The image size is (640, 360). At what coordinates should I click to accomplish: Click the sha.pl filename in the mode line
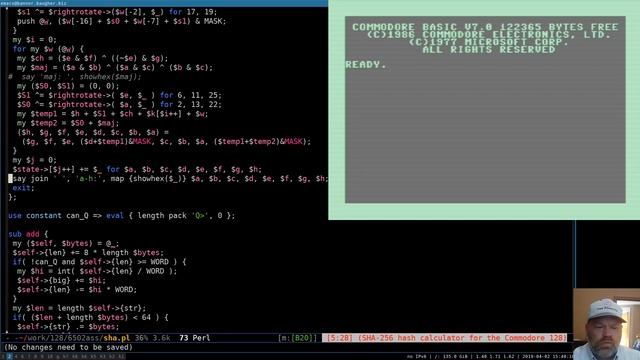[x=117, y=338]
